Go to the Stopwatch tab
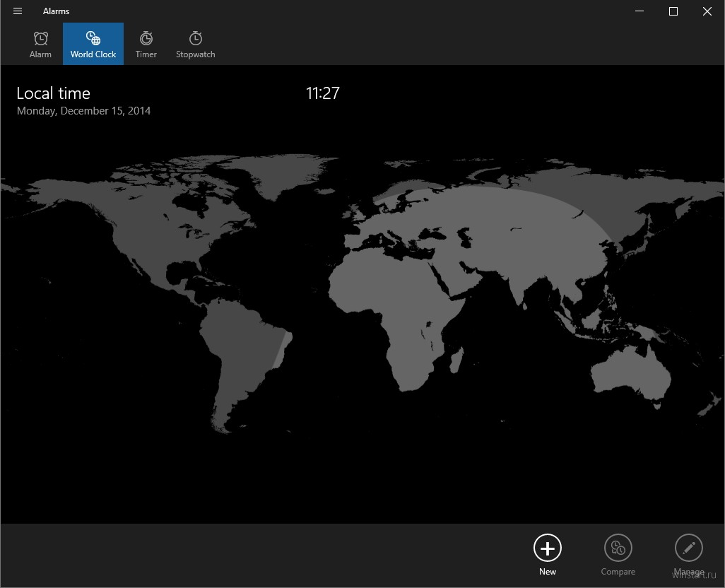This screenshot has width=725, height=588. click(196, 44)
